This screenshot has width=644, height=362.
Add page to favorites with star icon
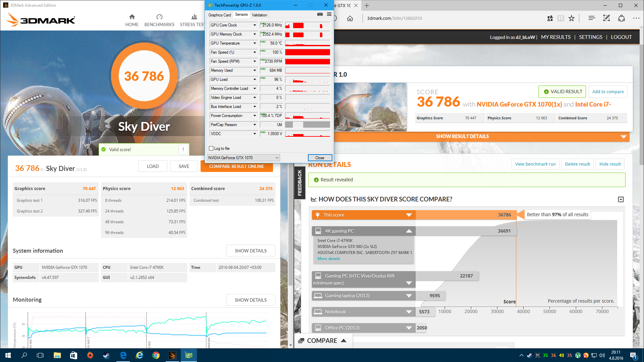tap(572, 18)
